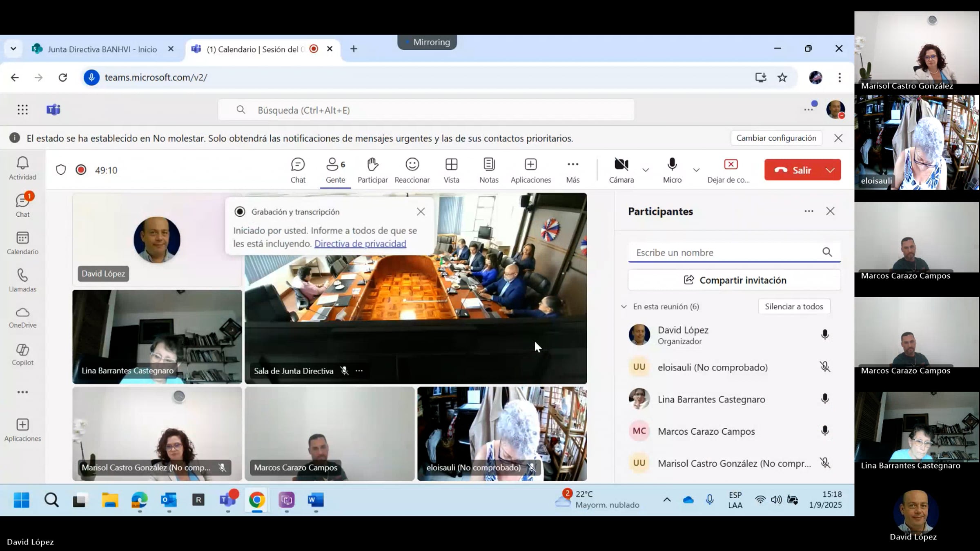Mute Lina Barrantes Castegnaro in the list
The width and height of the screenshot is (980, 551).
tap(825, 399)
